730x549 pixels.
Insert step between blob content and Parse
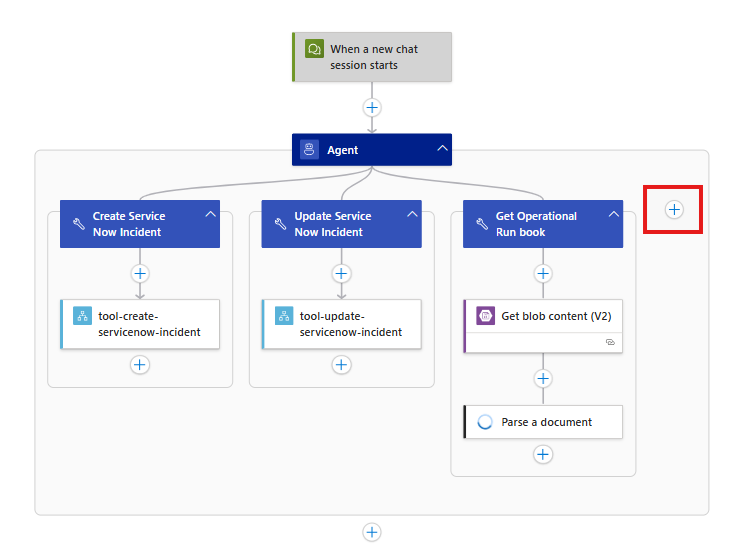pos(543,378)
